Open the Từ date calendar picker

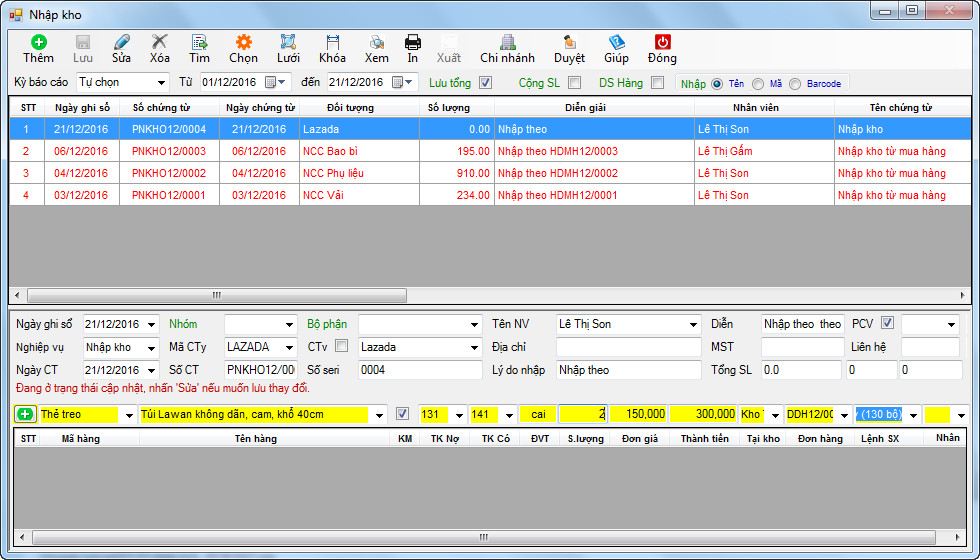pyautogui.click(x=276, y=82)
